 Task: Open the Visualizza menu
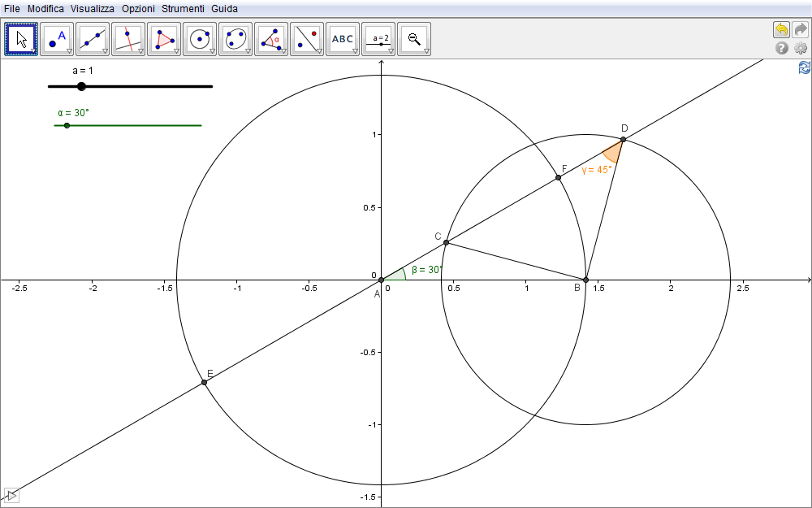[92, 8]
